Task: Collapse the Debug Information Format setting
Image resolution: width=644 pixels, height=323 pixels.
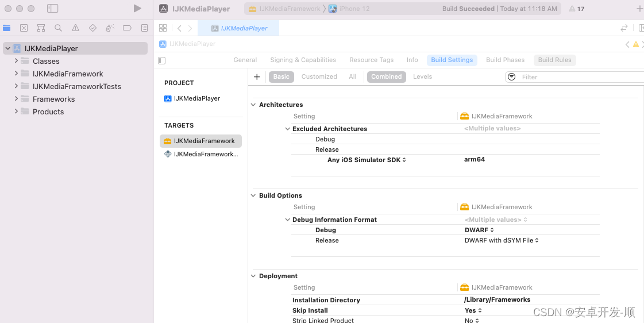Action: point(287,220)
